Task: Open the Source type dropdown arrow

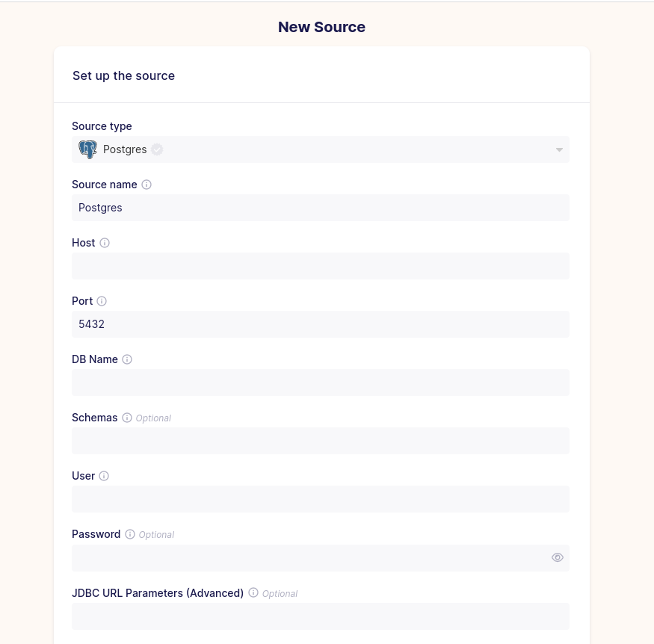Action: click(x=559, y=149)
